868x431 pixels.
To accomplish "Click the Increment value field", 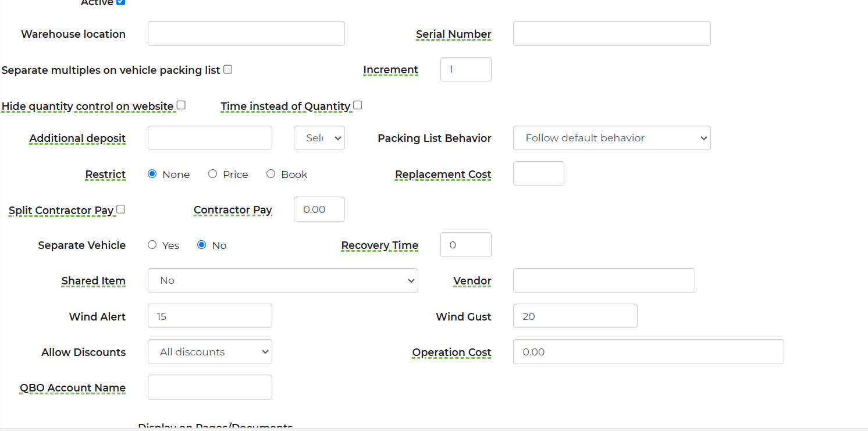I will click(465, 69).
